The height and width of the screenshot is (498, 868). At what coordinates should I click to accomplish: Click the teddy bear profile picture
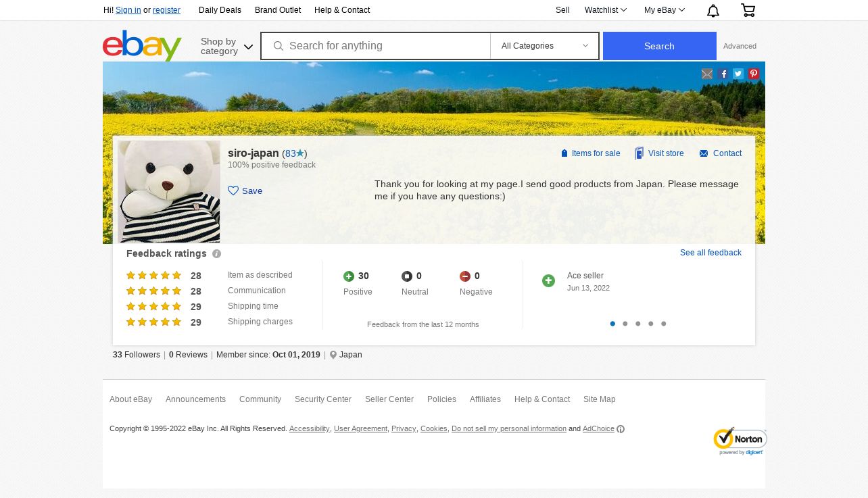169,191
